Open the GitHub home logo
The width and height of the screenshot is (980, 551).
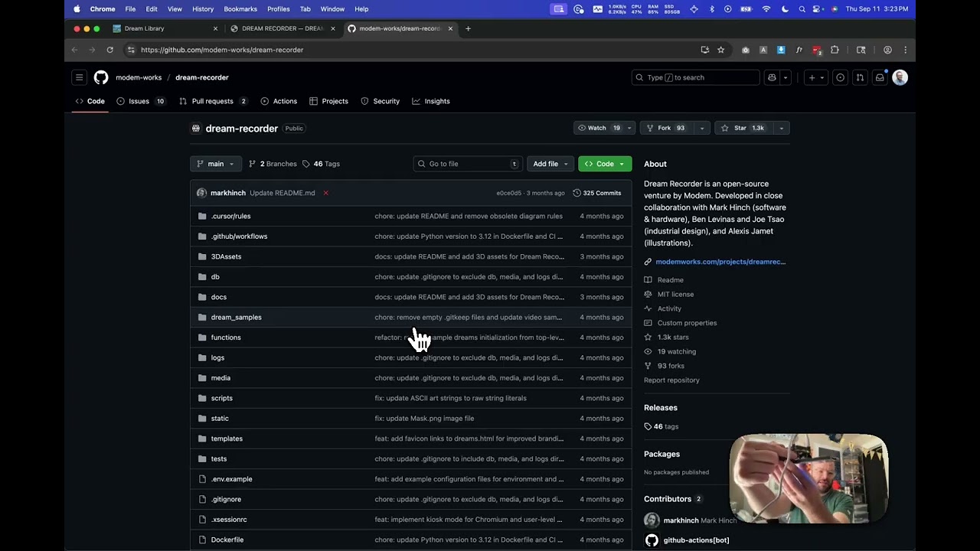tap(101, 77)
